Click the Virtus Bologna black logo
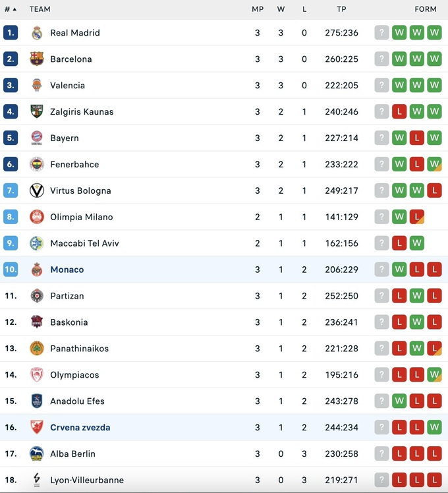 (x=37, y=191)
